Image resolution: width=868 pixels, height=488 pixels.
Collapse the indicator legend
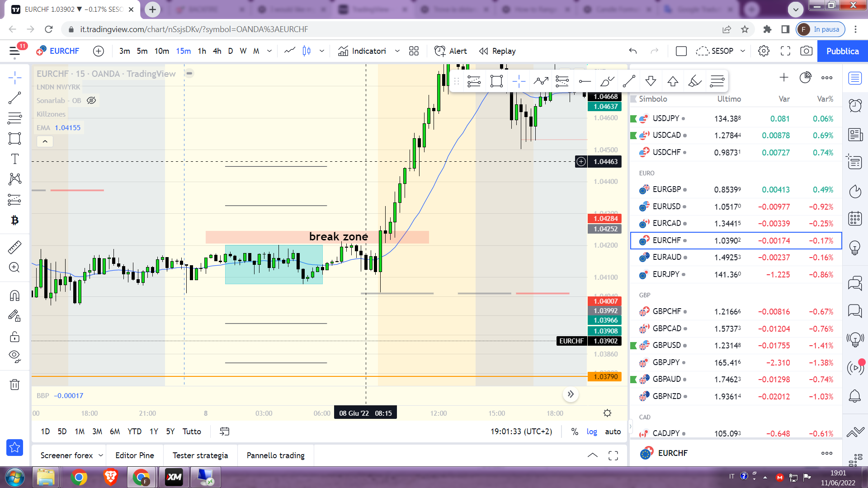[45, 141]
